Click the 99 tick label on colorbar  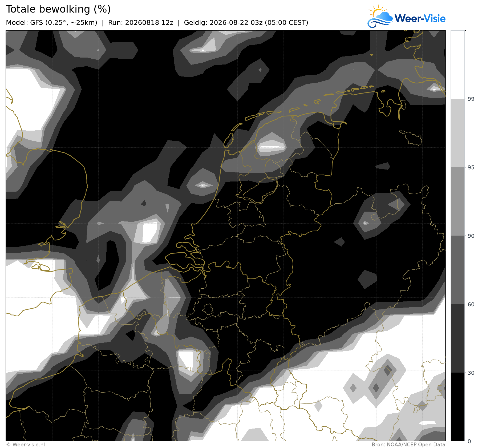tap(471, 99)
